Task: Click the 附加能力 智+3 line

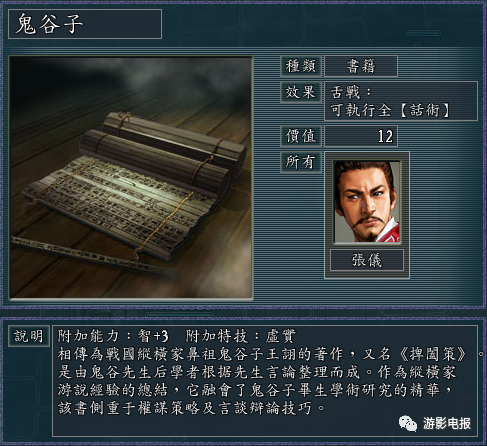Action: pos(113,336)
